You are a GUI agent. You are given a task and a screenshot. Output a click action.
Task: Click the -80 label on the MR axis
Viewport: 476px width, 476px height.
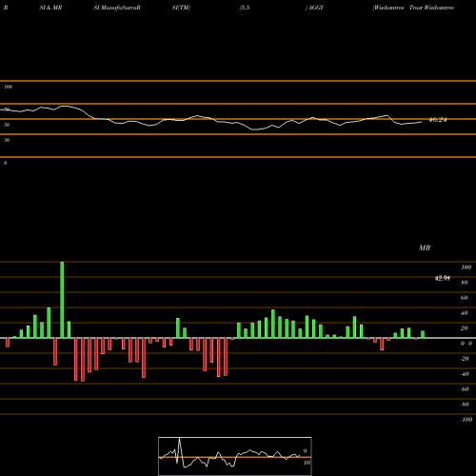click(x=465, y=405)
